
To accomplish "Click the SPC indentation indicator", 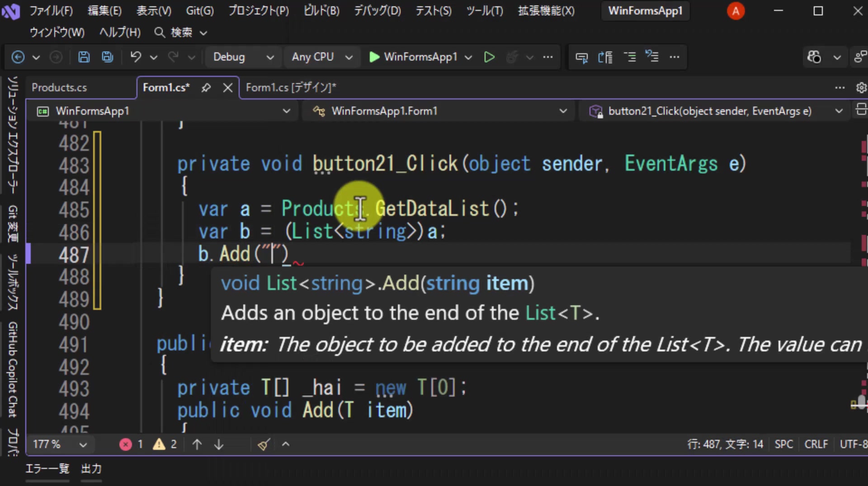I will click(784, 444).
